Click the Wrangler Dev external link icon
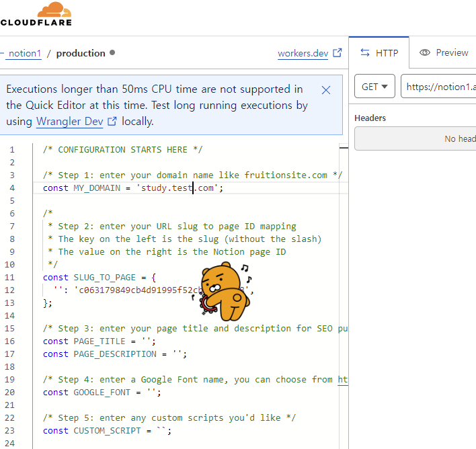Screen dimensions: 476x449 pyautogui.click(x=112, y=122)
